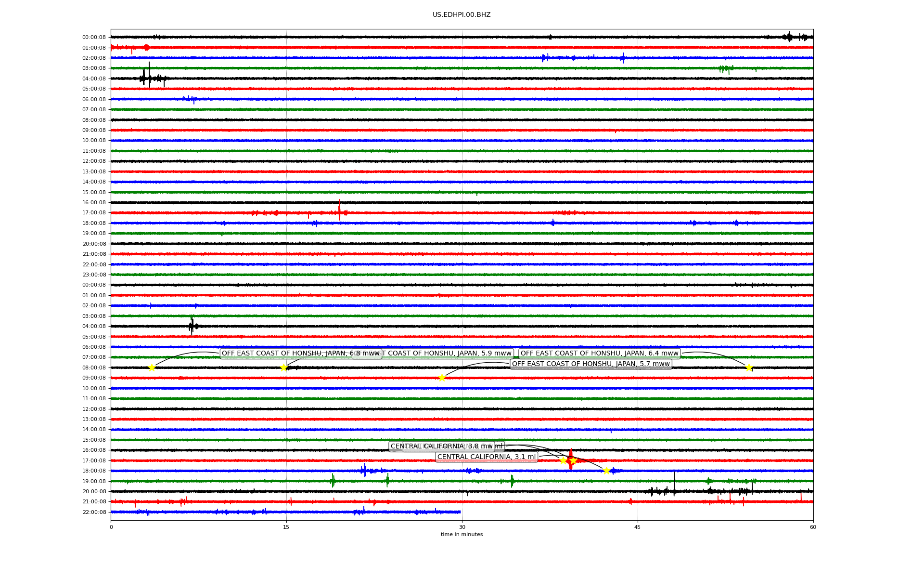
Task: Click the 'OFF EAST COAST OF HONSHU, JAPAN, 5.7 mww' label
Action: pyautogui.click(x=590, y=364)
